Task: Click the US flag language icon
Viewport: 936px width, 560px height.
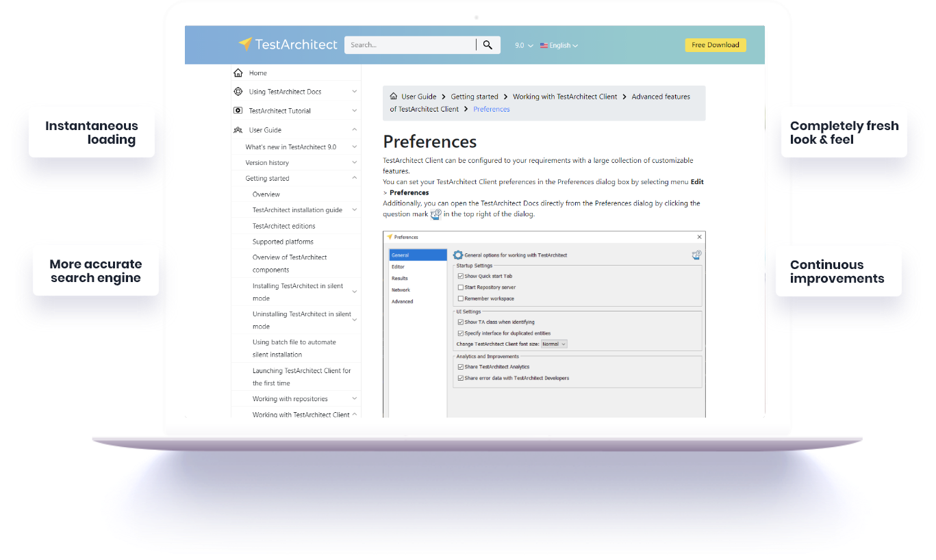Action: point(544,45)
